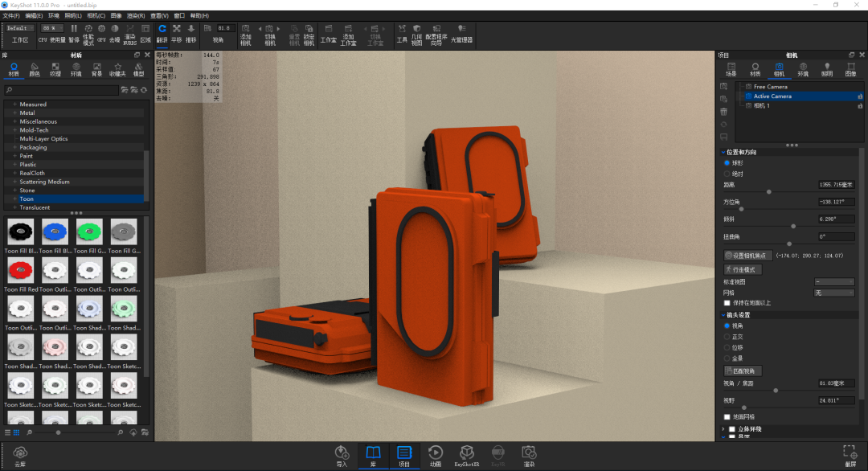This screenshot has height=471, width=868.
Task: Enable the 地面网格 (ground grid) checkbox
Action: tap(727, 417)
